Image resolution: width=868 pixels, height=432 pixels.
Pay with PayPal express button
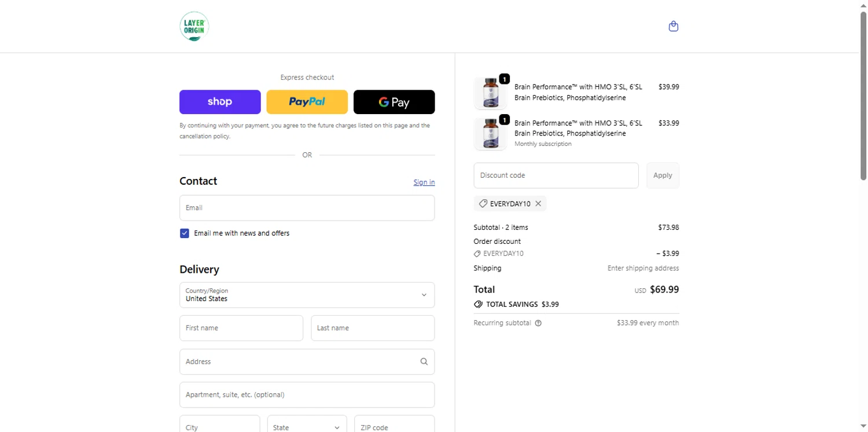coord(307,102)
